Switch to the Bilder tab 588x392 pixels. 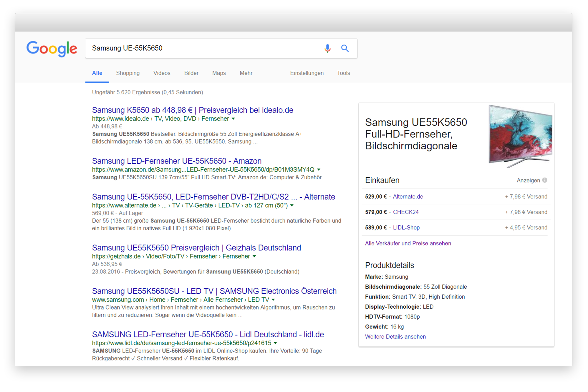click(191, 73)
